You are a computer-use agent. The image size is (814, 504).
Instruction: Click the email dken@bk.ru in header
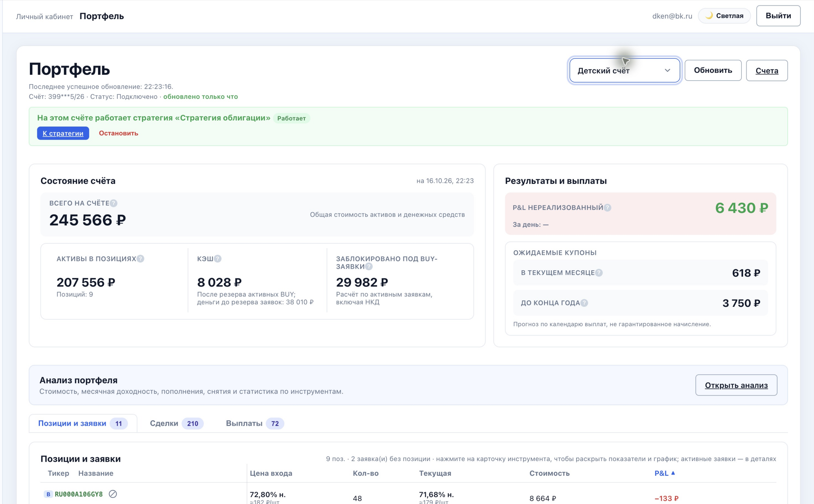tap(672, 16)
